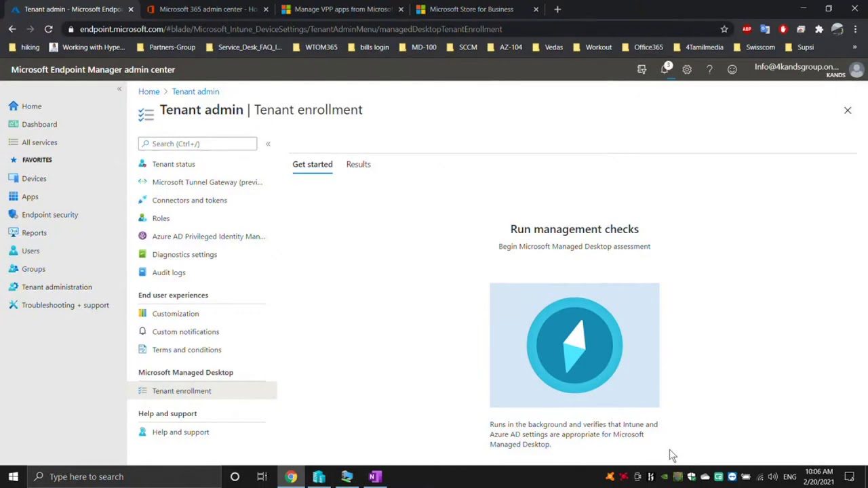Screen dimensions: 868x488
Task: Open Roles menu item
Action: tap(161, 218)
